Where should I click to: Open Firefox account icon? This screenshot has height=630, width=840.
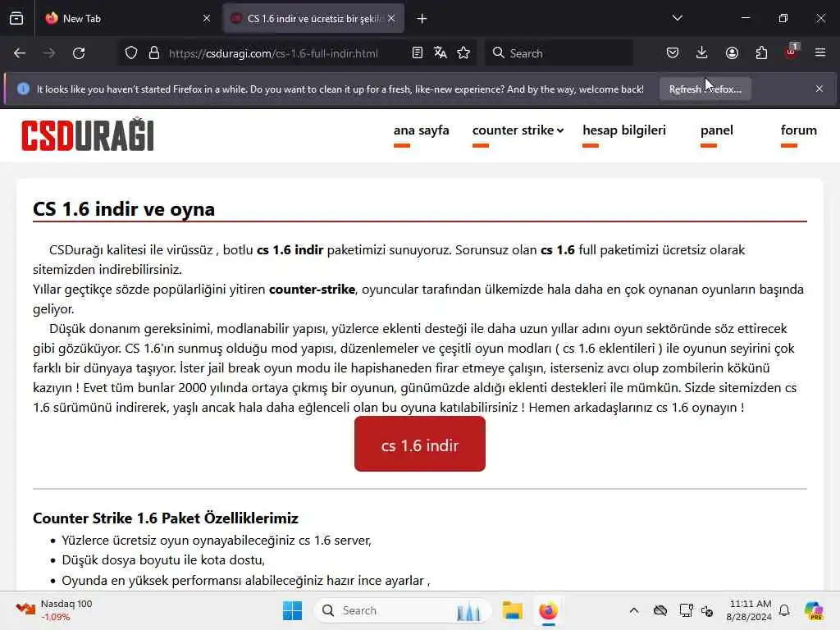click(x=732, y=52)
